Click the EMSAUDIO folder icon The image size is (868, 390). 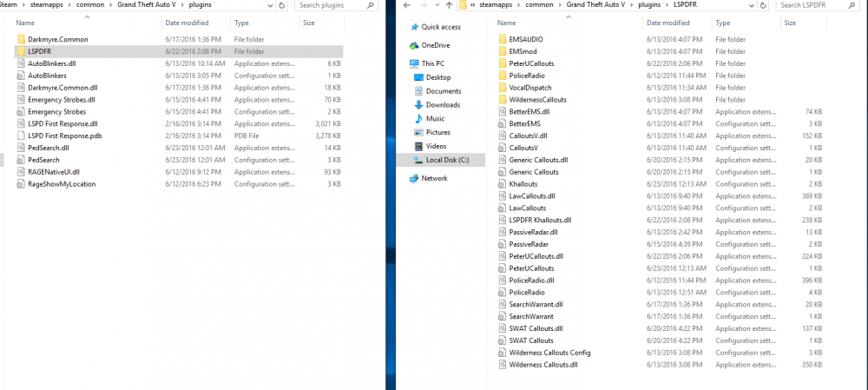(502, 39)
